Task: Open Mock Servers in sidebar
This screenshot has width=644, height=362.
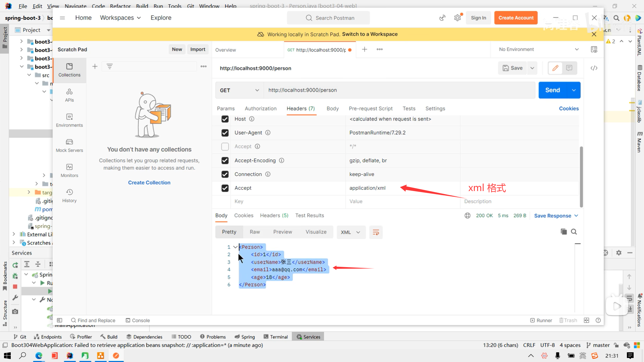Action: tap(69, 145)
